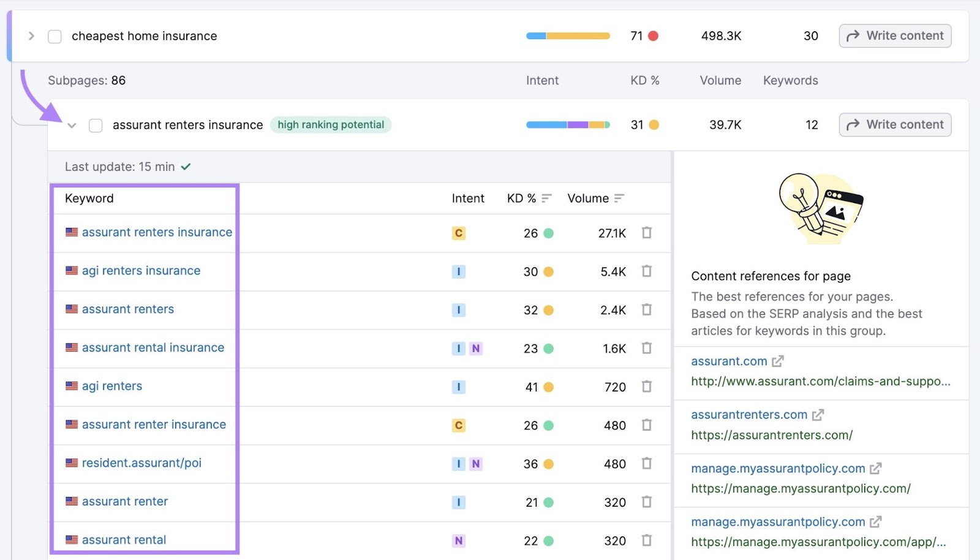Open the https://assurantrenters.com/ URL
The image size is (980, 560).
pyautogui.click(x=772, y=435)
